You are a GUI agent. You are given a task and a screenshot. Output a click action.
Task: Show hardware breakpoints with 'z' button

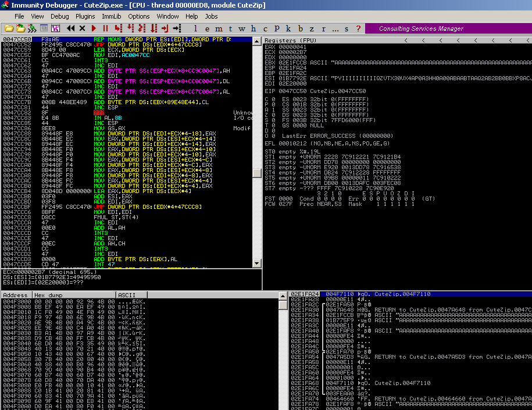(x=312, y=29)
